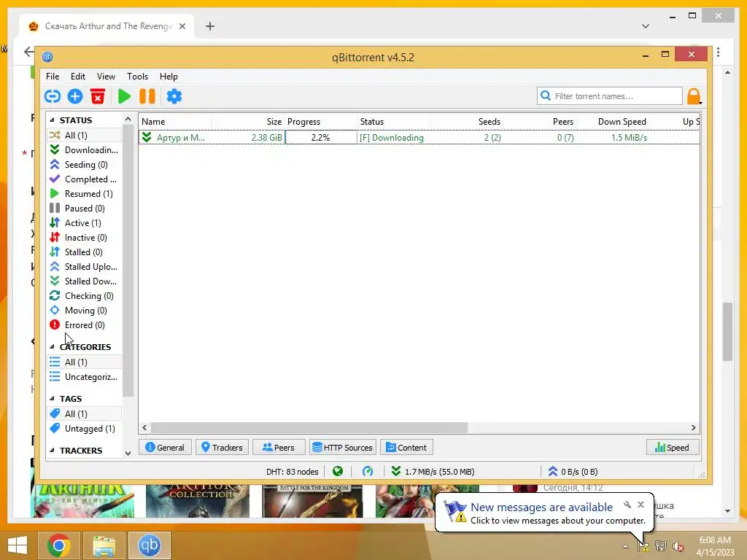Select All (1) under Categories

coord(85,362)
